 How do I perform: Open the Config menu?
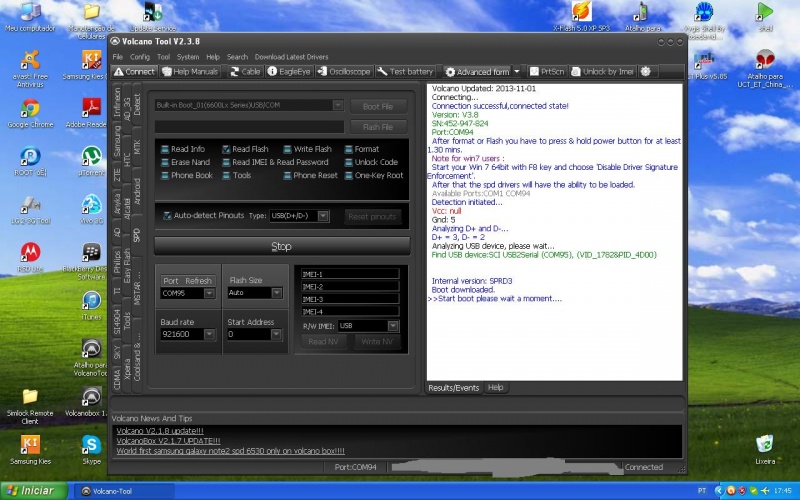click(140, 57)
